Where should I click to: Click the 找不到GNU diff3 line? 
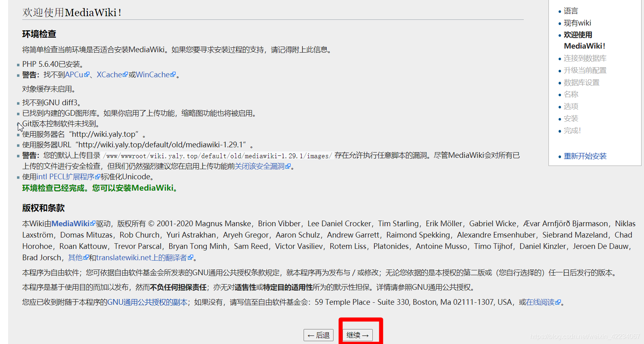click(52, 103)
